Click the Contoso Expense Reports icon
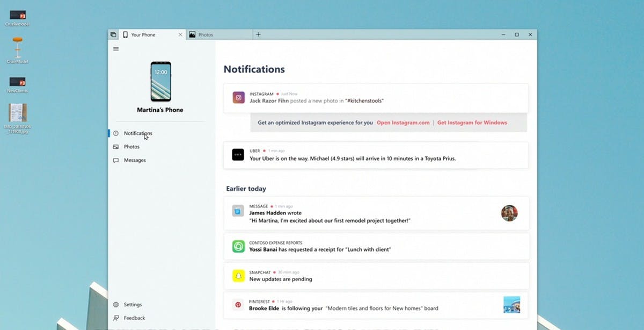The height and width of the screenshot is (330, 644). 238,246
